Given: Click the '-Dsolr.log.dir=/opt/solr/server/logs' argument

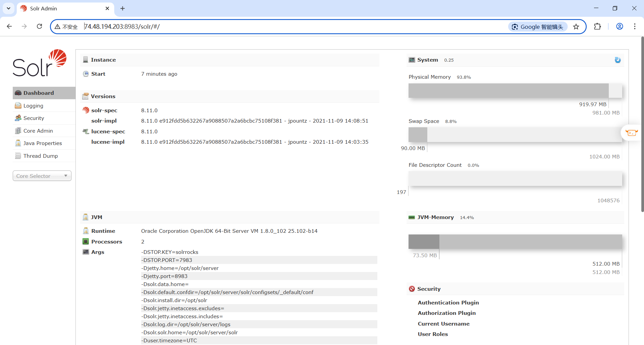Looking at the screenshot, I should coord(186,325).
